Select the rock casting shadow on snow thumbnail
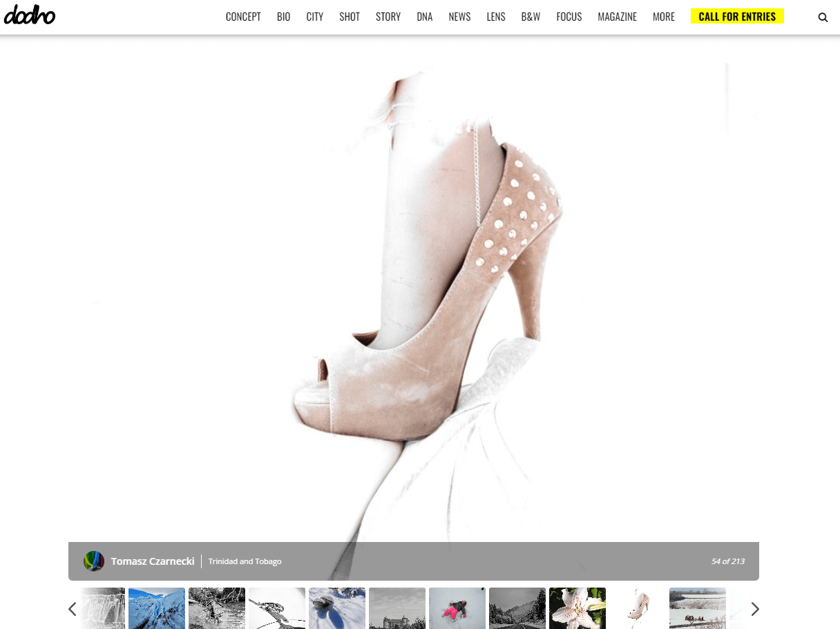840x629 pixels. tap(337, 608)
